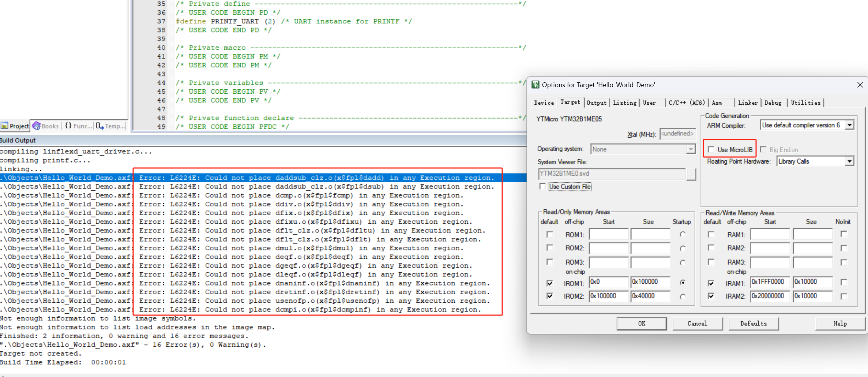Click the IROM1 Start field showing 0x0
Image resolution: width=868 pixels, height=377 pixels.
pos(609,282)
